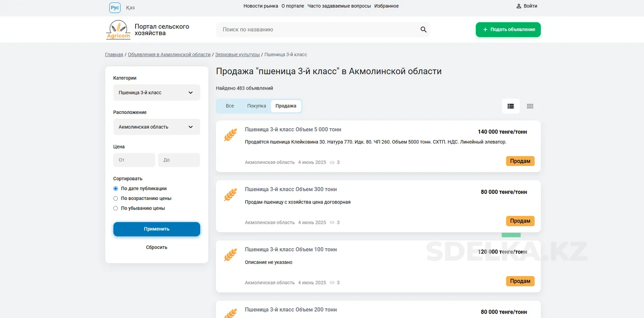This screenshot has height=318, width=644.
Task: Click the Войти login link
Action: click(x=530, y=6)
